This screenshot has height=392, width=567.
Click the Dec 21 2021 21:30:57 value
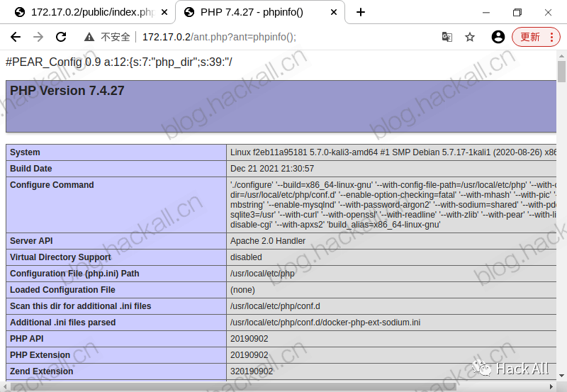pyautogui.click(x=272, y=169)
